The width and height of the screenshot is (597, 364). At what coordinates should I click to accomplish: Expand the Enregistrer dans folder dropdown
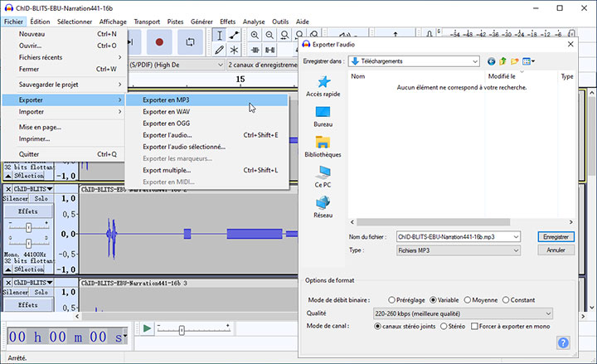click(x=474, y=61)
